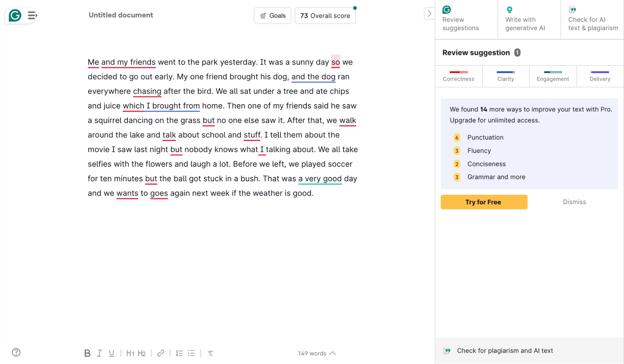Apply Bold formatting
Image resolution: width=624 pixels, height=364 pixels.
pos(87,353)
